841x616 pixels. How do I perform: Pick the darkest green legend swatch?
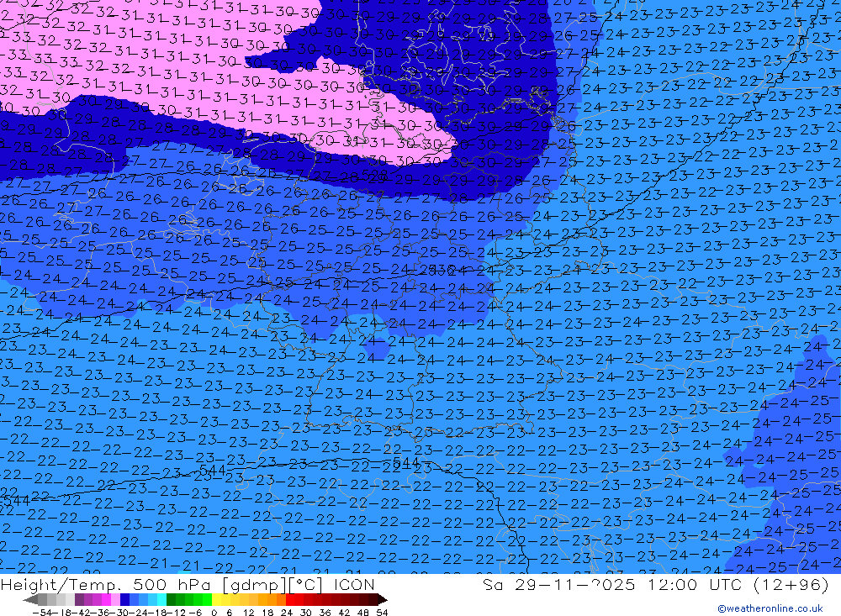171,599
